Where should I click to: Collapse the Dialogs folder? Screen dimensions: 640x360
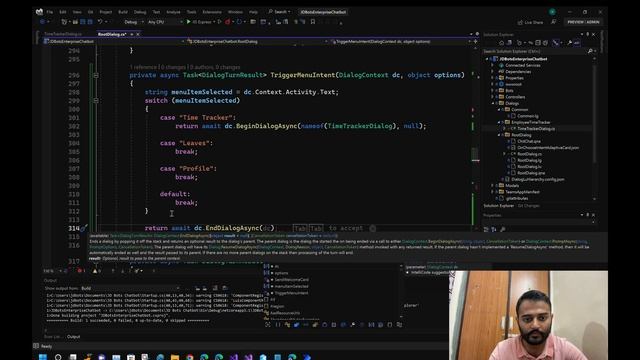click(x=493, y=103)
